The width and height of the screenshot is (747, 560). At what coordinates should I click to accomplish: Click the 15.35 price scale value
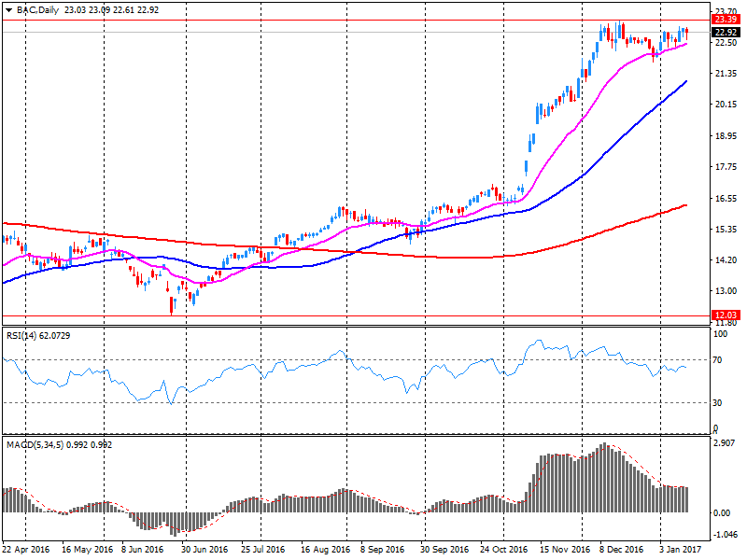click(x=726, y=230)
